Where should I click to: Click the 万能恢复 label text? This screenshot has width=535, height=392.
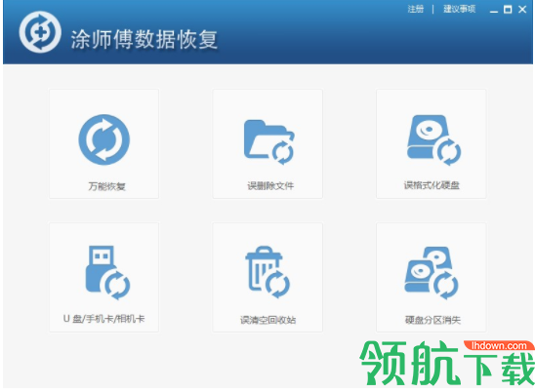(x=106, y=186)
